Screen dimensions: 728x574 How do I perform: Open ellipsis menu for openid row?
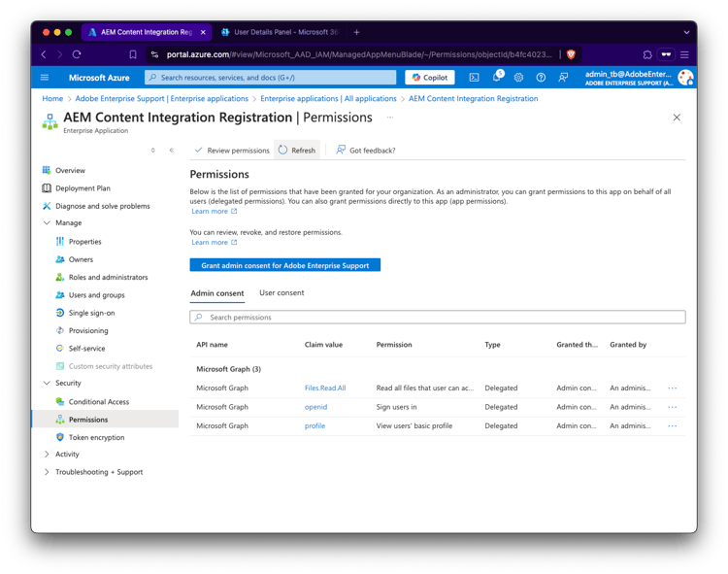pos(673,407)
